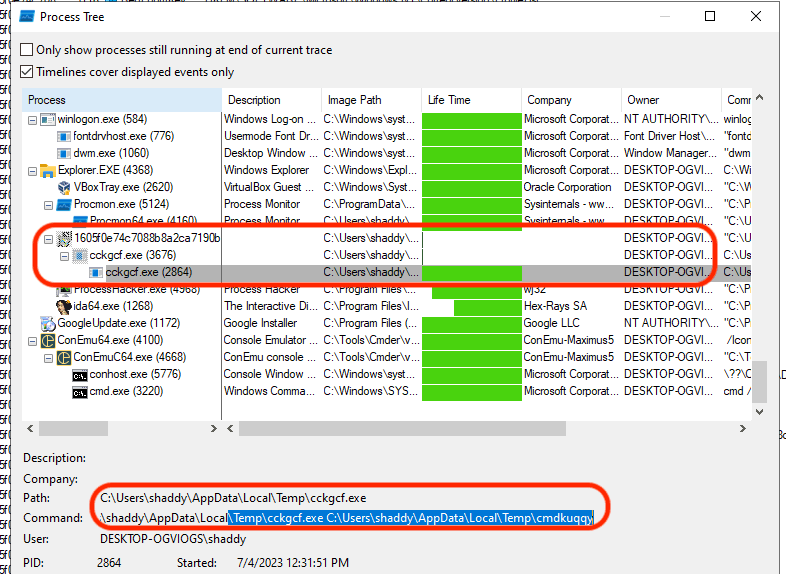Click the ConEmu64.exe icon

[x=48, y=341]
